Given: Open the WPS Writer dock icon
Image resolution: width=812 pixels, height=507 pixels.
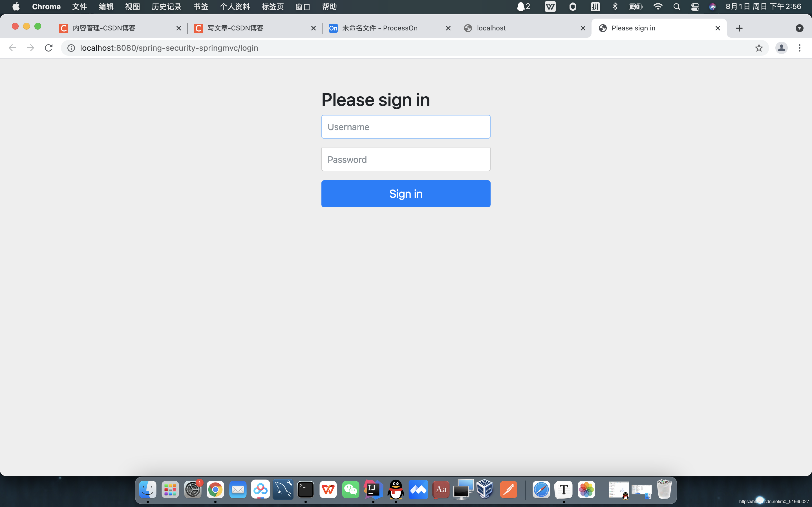Looking at the screenshot, I should (328, 489).
